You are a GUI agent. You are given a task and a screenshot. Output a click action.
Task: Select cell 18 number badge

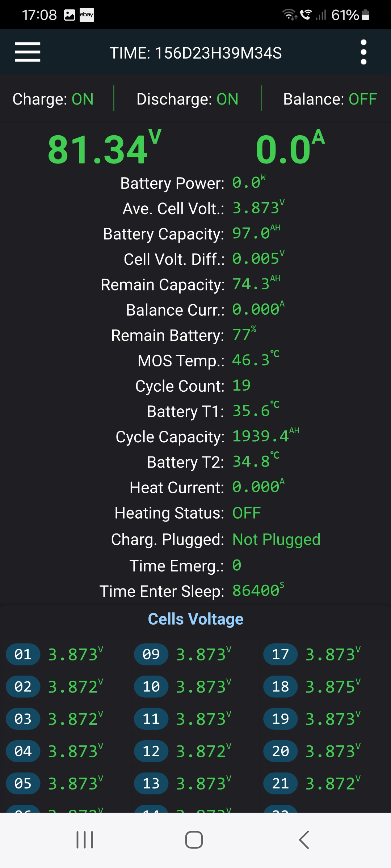pyautogui.click(x=280, y=686)
